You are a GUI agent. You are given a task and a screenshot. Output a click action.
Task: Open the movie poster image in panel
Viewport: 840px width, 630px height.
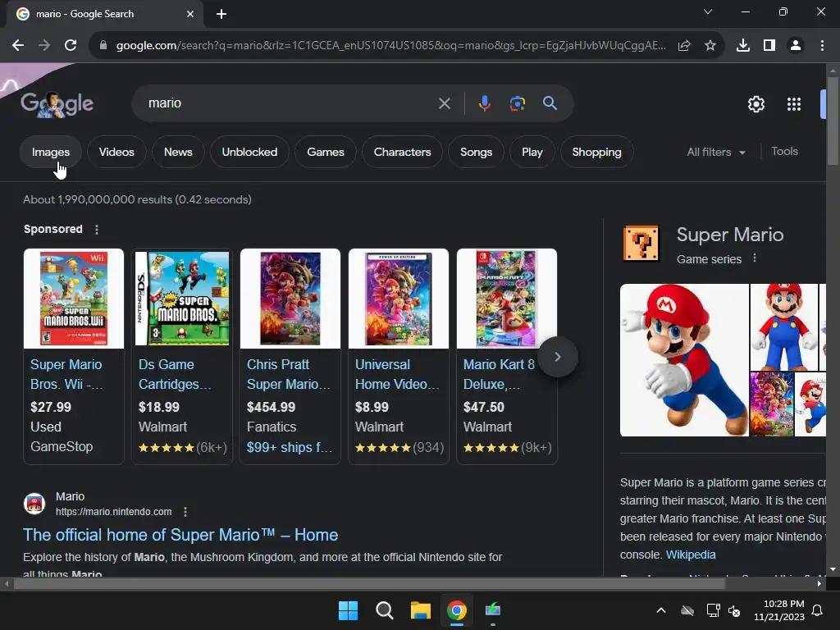[x=771, y=404]
